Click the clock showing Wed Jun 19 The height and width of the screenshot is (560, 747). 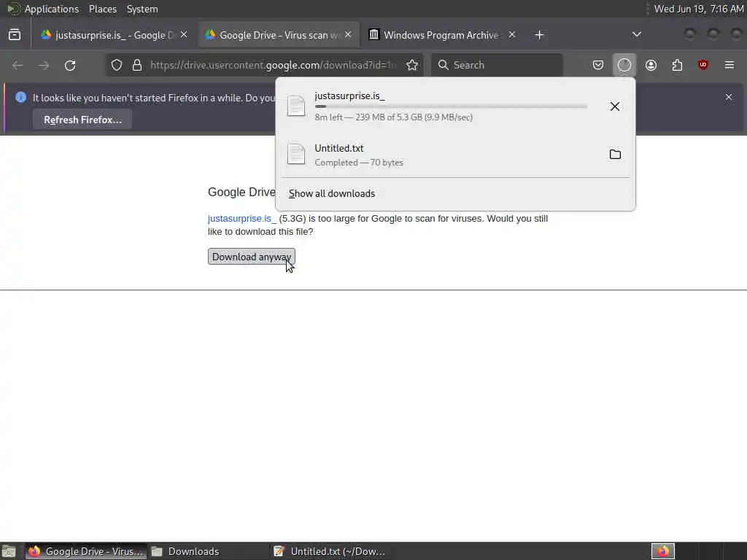pyautogui.click(x=698, y=9)
